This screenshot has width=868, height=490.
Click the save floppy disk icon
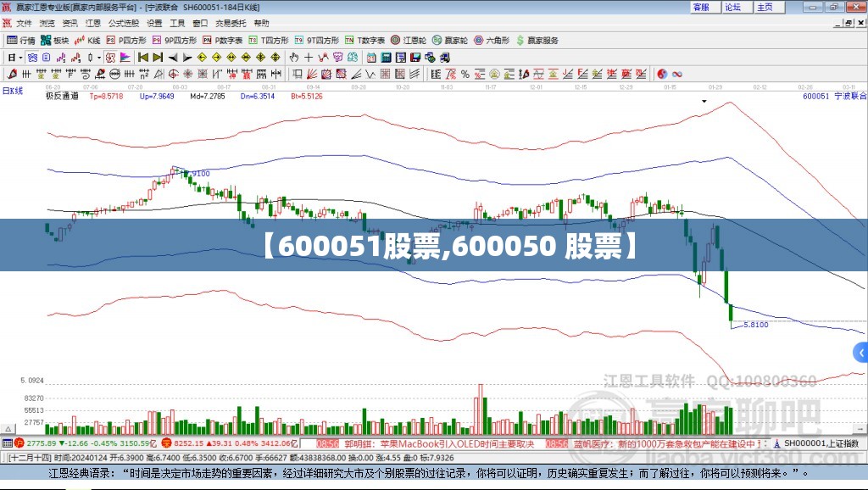415,57
